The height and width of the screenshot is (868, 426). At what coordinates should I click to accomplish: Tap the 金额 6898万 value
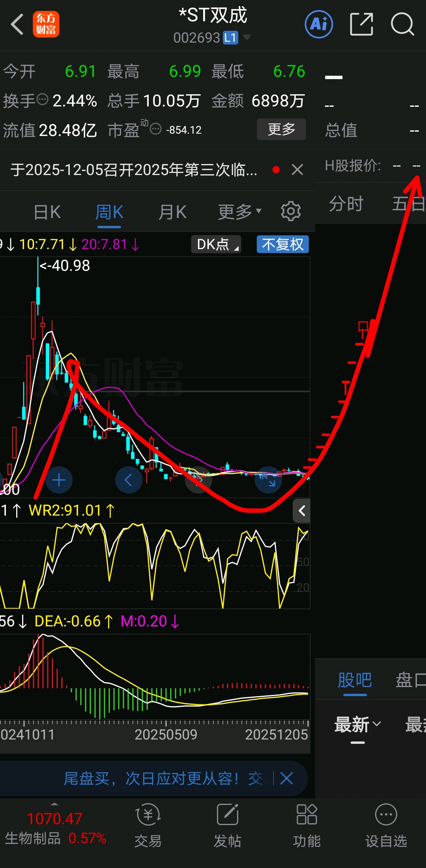click(258, 101)
